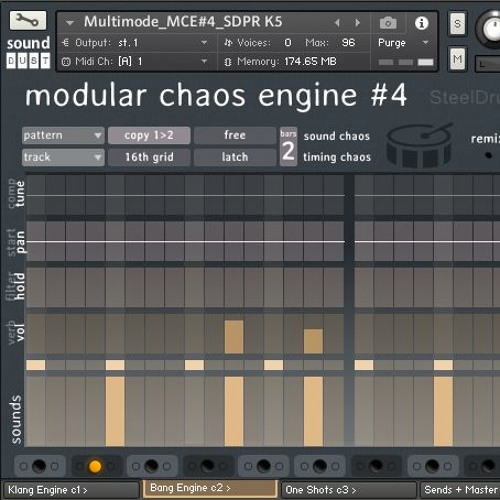Click the Output routing icon

[x=66, y=43]
